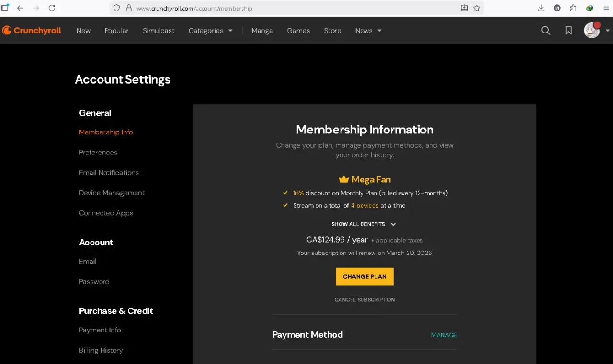Reload the page with browser refresh

[x=52, y=8]
